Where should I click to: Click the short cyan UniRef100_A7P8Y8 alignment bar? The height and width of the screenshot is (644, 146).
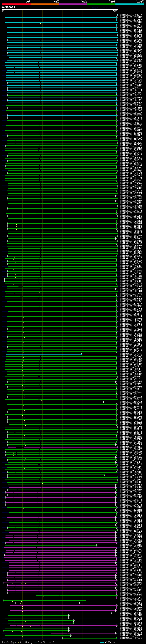(x=44, y=354)
